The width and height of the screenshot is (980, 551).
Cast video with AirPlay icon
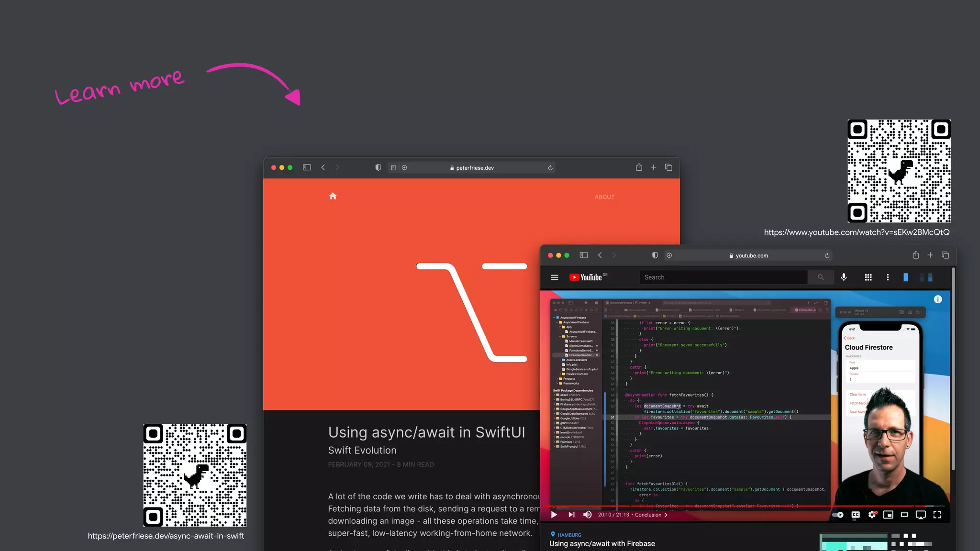point(921,515)
